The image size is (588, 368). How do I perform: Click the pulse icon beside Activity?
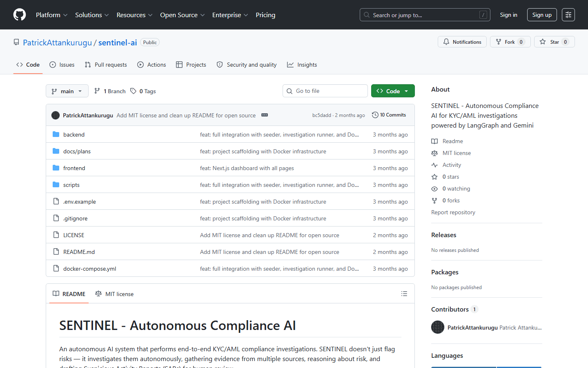[434, 165]
